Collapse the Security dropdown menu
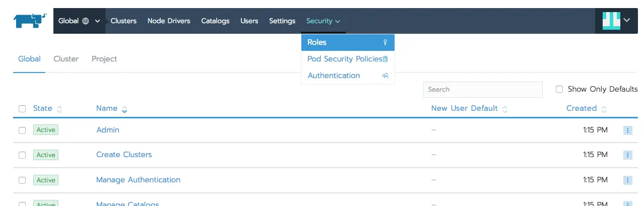 point(323,21)
